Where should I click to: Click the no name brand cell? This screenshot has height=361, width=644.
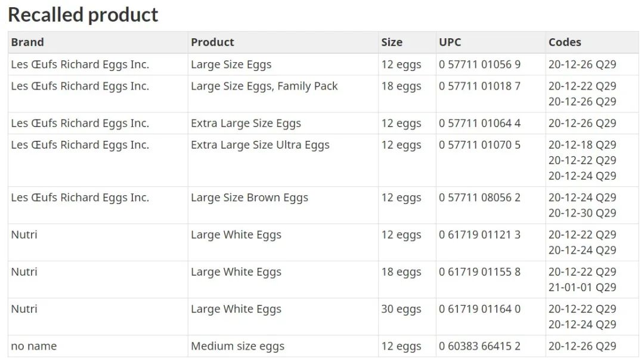click(34, 347)
